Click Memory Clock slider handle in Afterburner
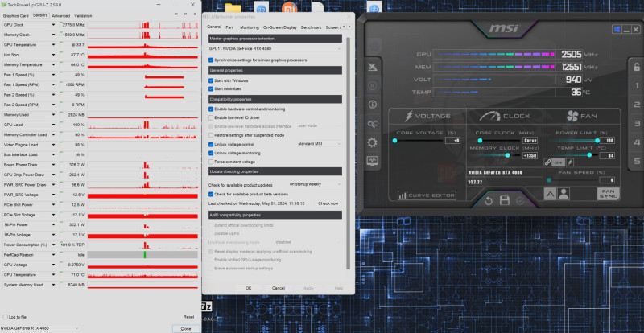Screen dimensions: 644x333 tap(507, 155)
